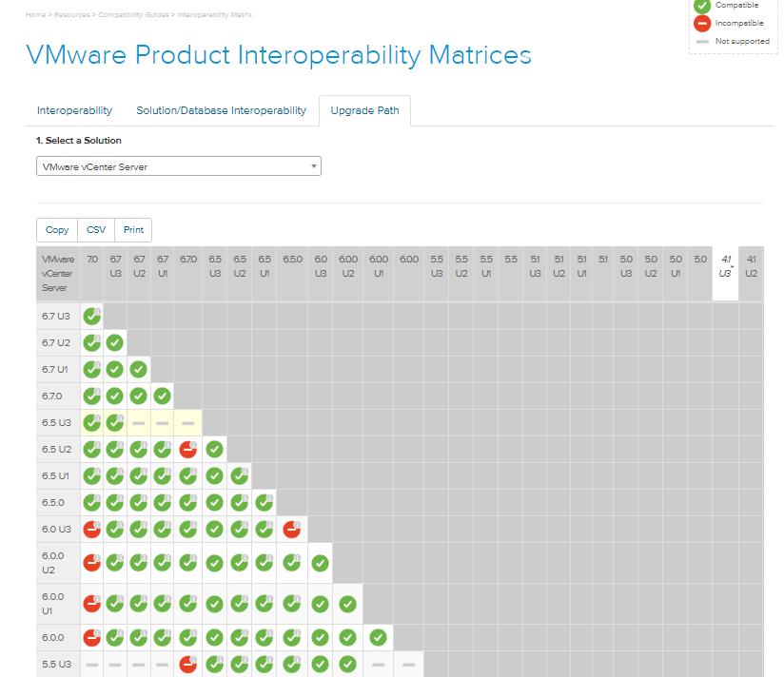Click the Copy button
The height and width of the screenshot is (677, 784).
(x=57, y=230)
